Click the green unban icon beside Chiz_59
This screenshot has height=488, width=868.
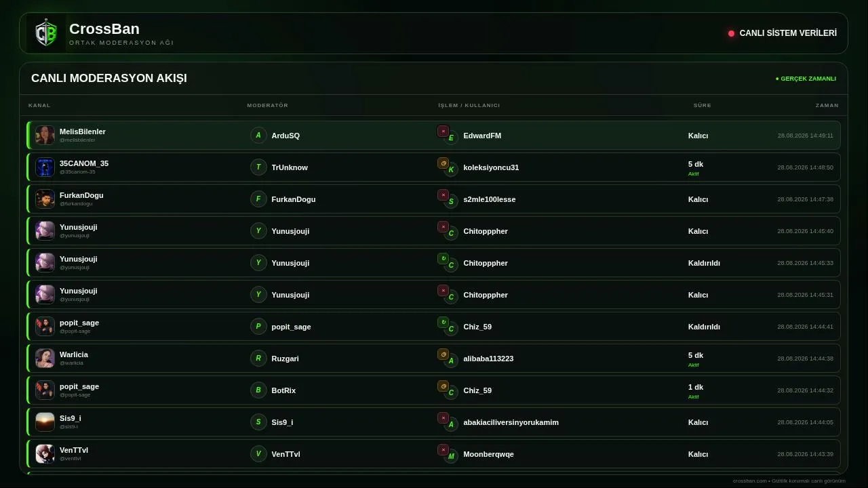[x=443, y=323]
